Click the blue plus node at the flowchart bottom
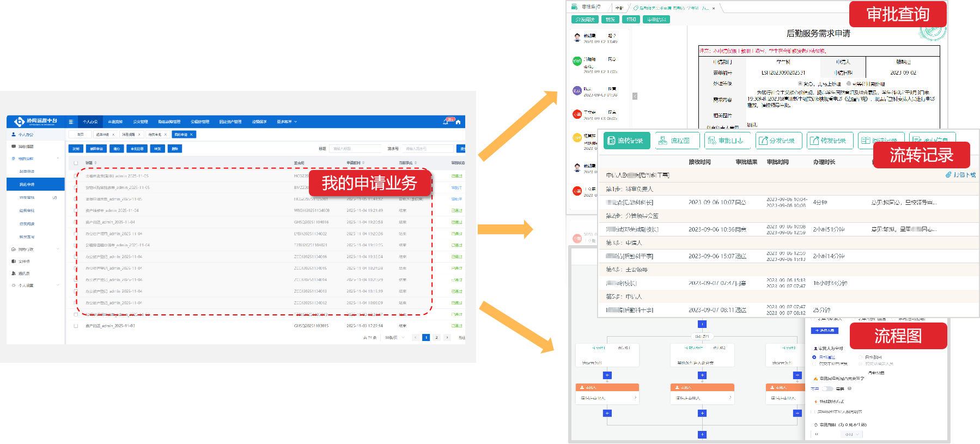The image size is (980, 444). pyautogui.click(x=702, y=434)
